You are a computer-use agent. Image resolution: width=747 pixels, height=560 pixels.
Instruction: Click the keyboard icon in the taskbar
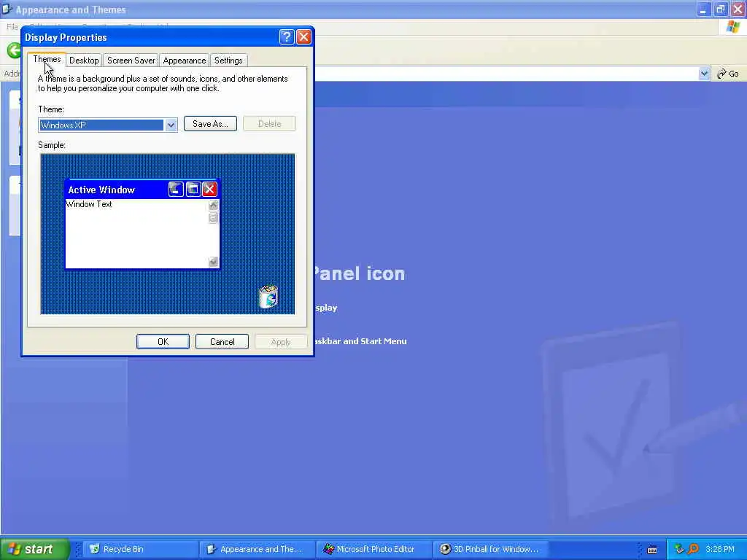pos(652,550)
